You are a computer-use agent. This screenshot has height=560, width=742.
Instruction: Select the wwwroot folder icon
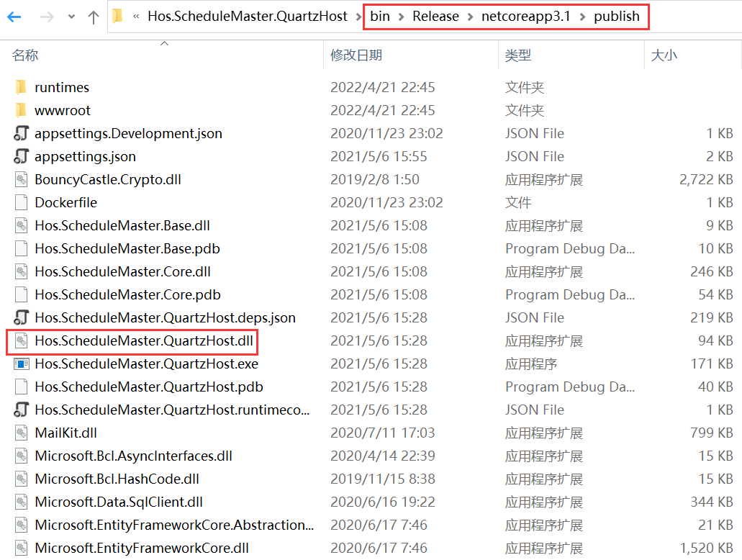[21, 110]
